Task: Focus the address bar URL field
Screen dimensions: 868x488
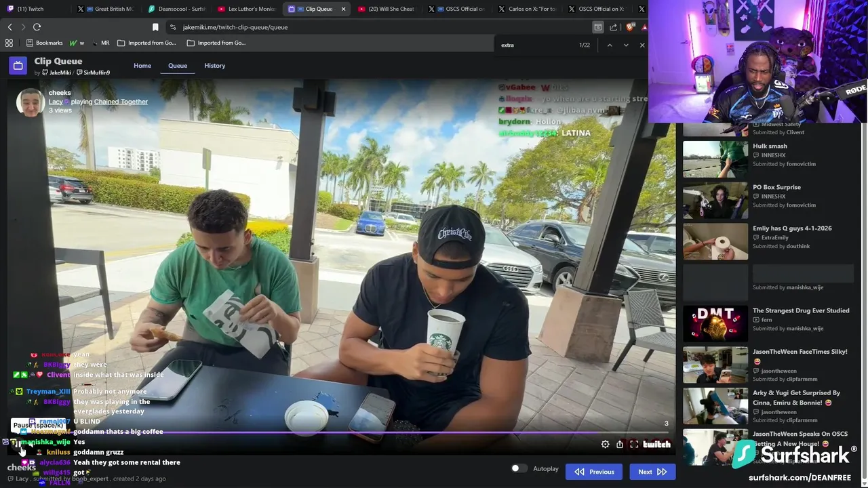Action: (380, 27)
